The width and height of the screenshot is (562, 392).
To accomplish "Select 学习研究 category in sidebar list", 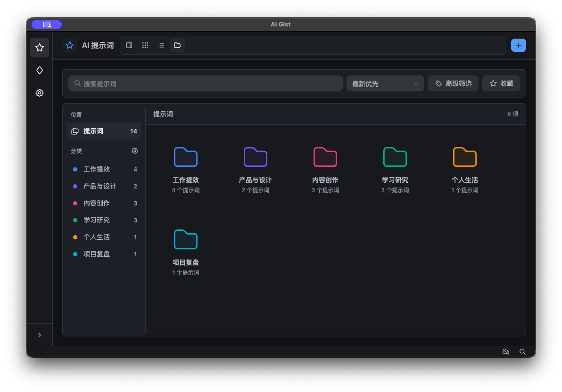I will (x=104, y=220).
